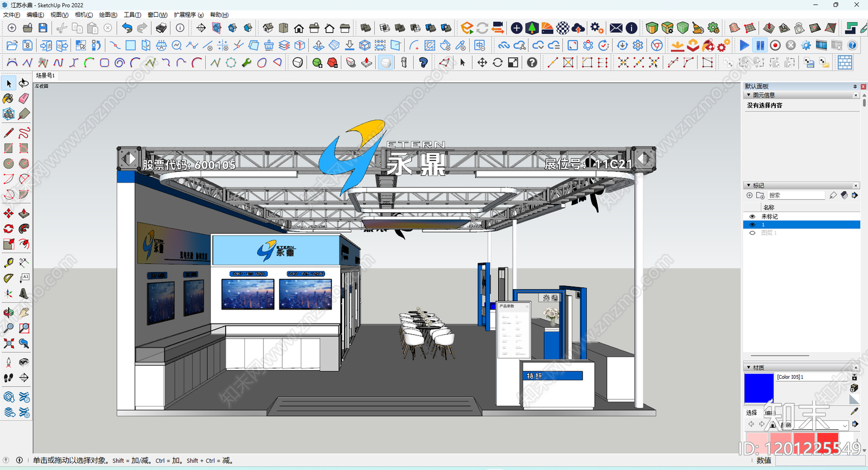This screenshot has height=470, width=868.
Task: Open the 文件(F) menu
Action: pyautogui.click(x=11, y=15)
